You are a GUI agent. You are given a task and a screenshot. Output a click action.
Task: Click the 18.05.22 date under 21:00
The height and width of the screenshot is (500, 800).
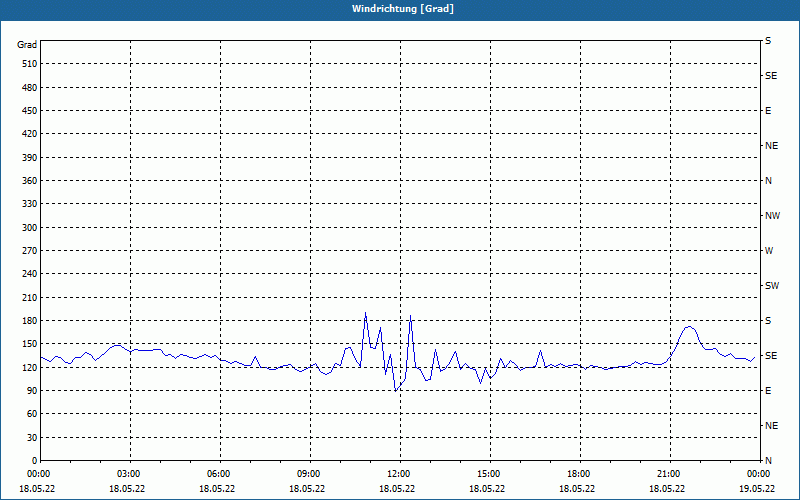point(667,488)
